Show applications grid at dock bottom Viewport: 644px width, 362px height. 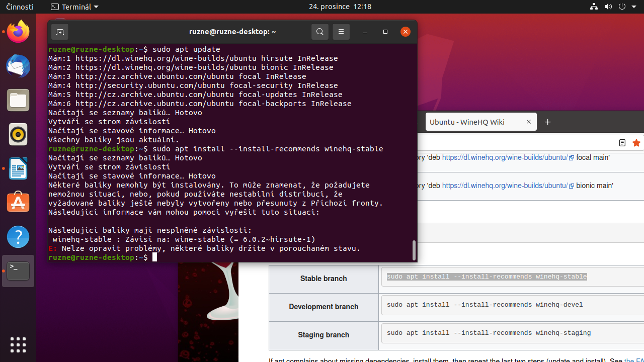pos(18,345)
